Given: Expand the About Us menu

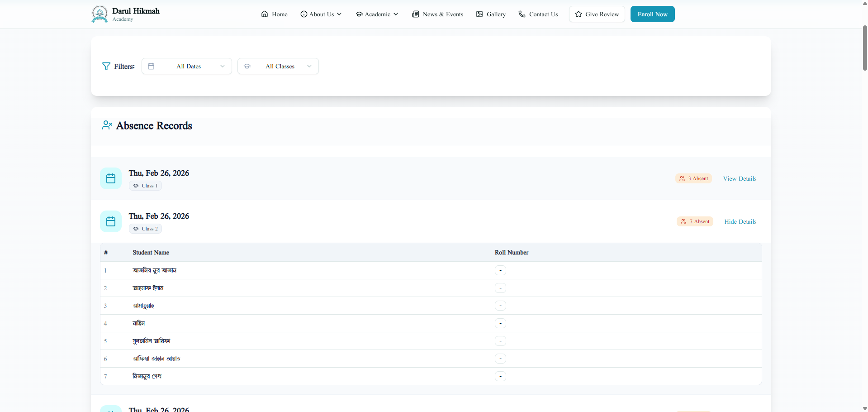Looking at the screenshot, I should coord(321,14).
